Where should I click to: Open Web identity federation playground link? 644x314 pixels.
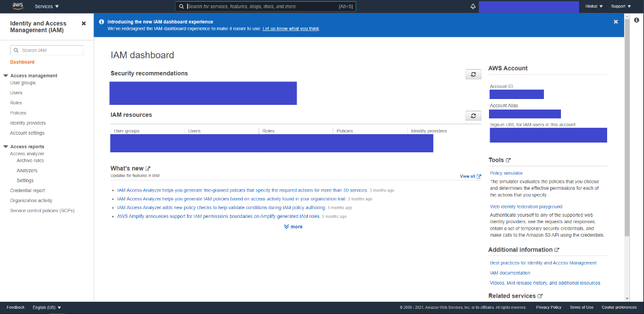(x=526, y=207)
